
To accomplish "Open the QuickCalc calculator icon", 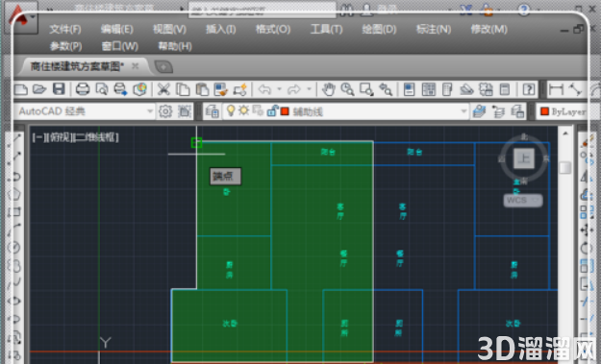I will 505,89.
